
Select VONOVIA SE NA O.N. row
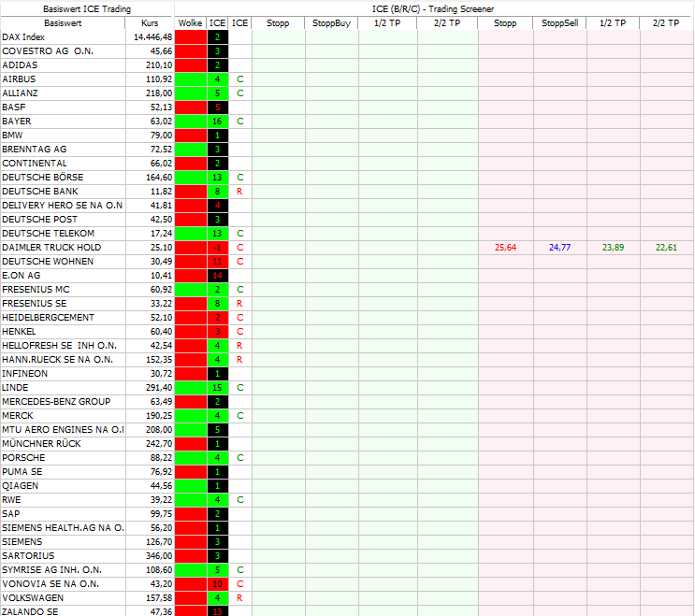(x=51, y=584)
